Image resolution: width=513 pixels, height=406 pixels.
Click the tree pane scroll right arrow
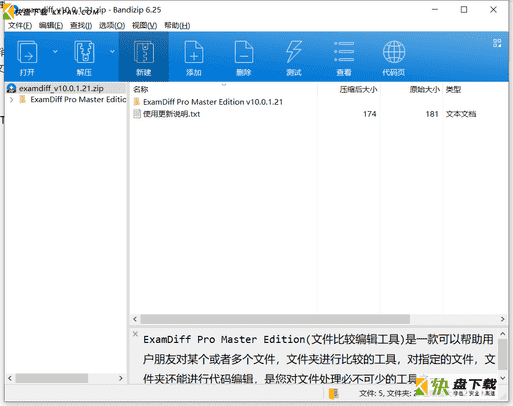pos(121,378)
